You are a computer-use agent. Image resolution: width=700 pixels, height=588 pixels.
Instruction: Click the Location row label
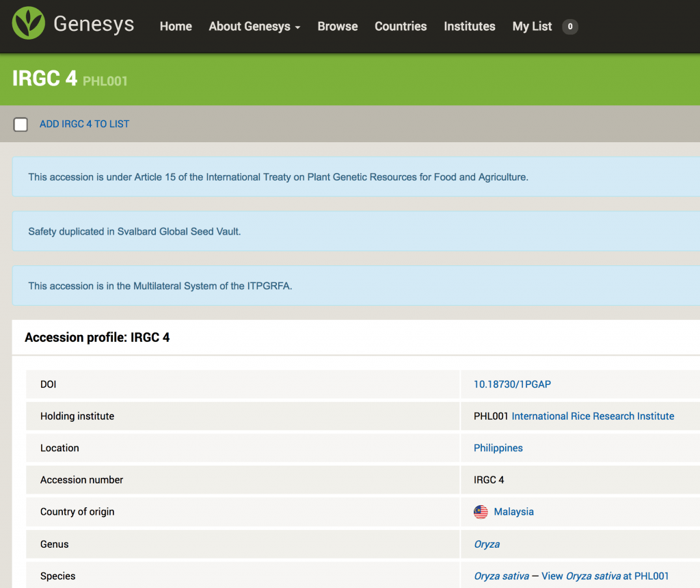point(59,449)
